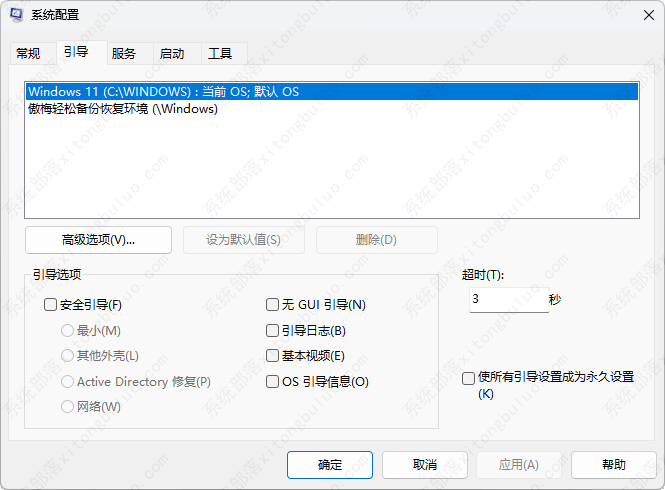Enable OS 引导信息(O) checkbox

[272, 381]
